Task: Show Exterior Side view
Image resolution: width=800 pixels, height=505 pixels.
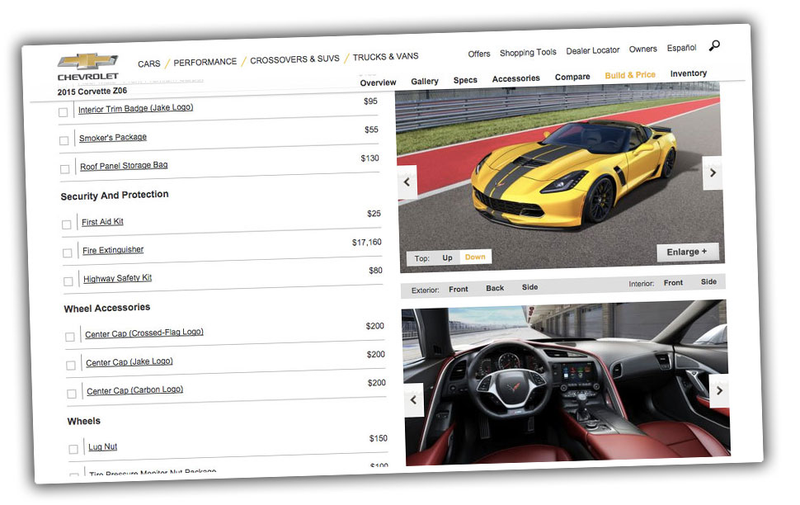Action: tap(530, 287)
